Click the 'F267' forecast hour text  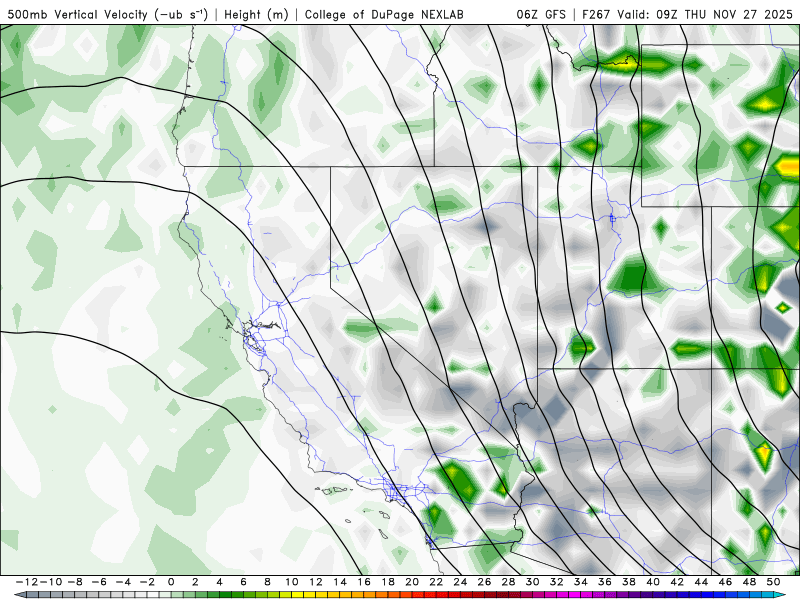tap(596, 14)
